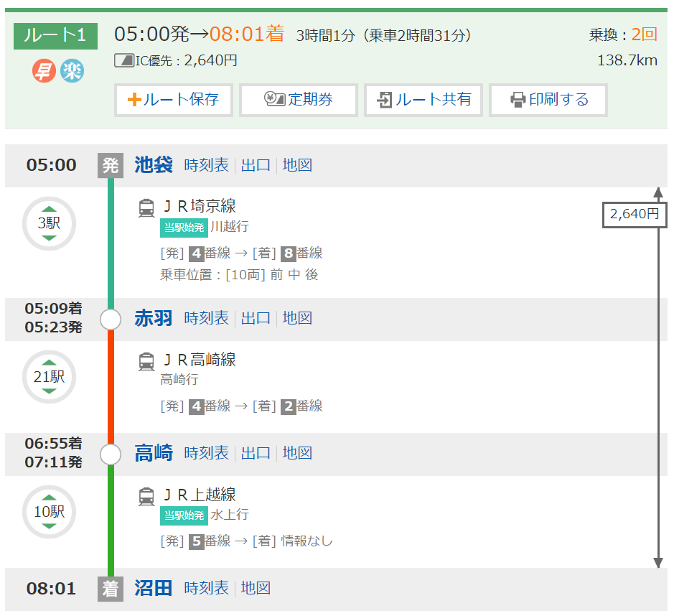Viewport: 674px width, 616px height.
Task: Open 時刻表 for 高崎
Action: [x=206, y=454]
